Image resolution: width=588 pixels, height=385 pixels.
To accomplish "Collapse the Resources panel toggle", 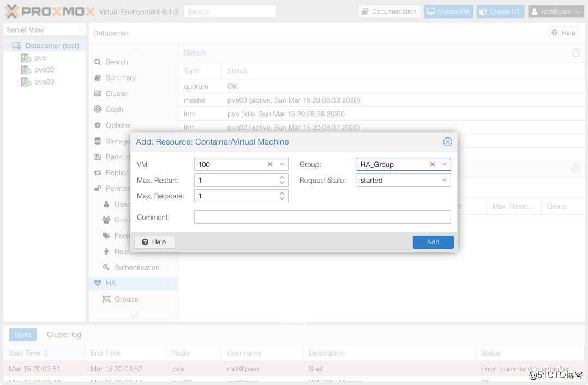I will (x=575, y=168).
